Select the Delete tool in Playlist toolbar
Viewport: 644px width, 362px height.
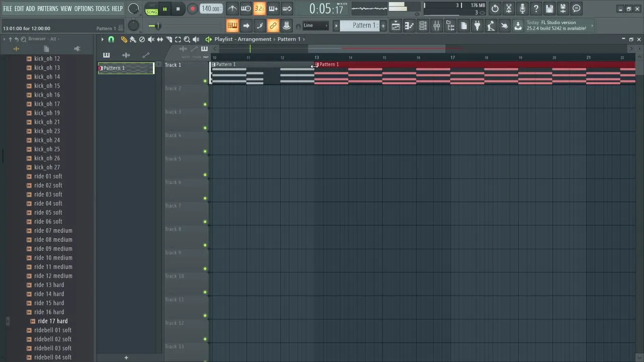point(142,39)
